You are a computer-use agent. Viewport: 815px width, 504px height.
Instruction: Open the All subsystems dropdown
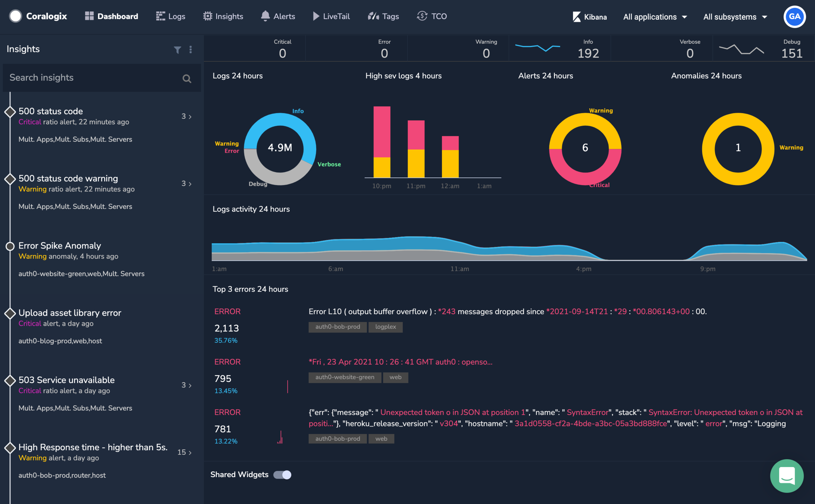coord(735,17)
